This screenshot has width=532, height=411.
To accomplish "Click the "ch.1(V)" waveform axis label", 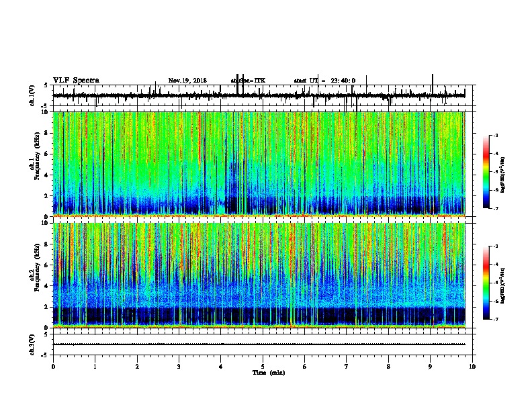I will pos(32,95).
